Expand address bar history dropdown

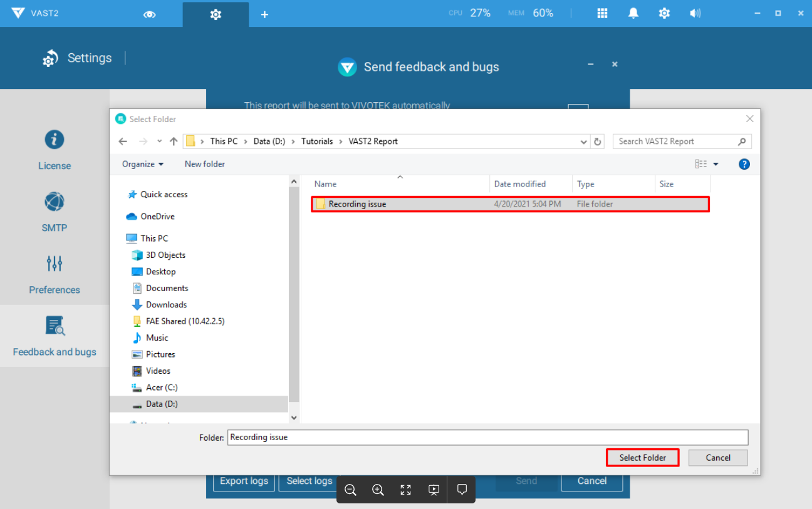(584, 141)
